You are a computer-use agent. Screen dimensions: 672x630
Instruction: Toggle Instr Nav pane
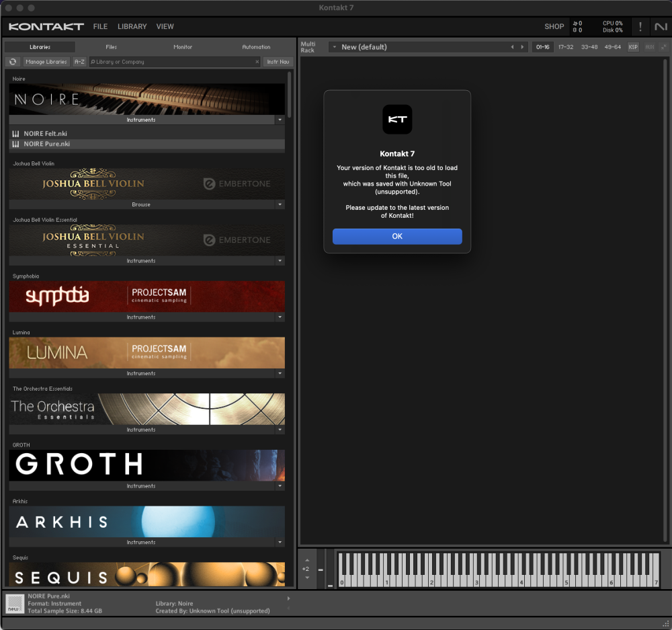tap(278, 62)
